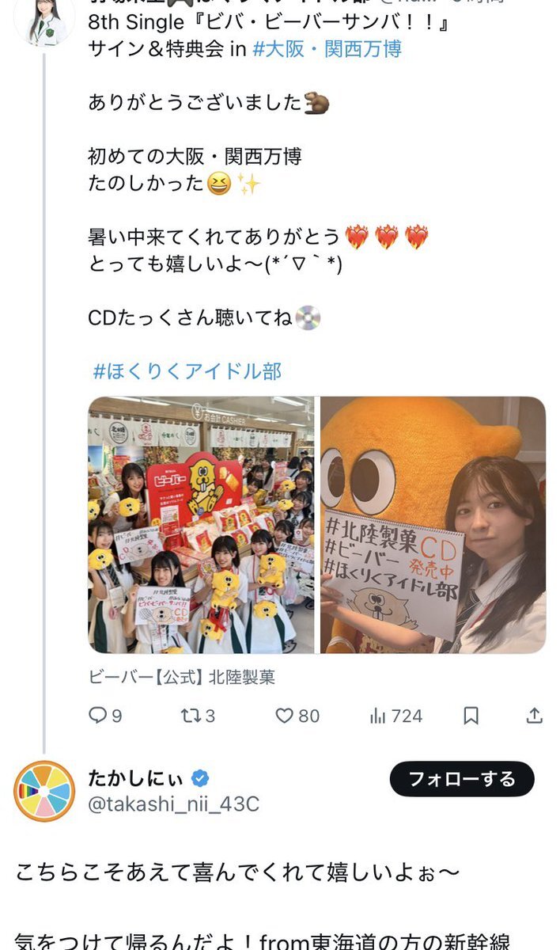Tap the like count 80
The image size is (560, 950).
coord(309,716)
